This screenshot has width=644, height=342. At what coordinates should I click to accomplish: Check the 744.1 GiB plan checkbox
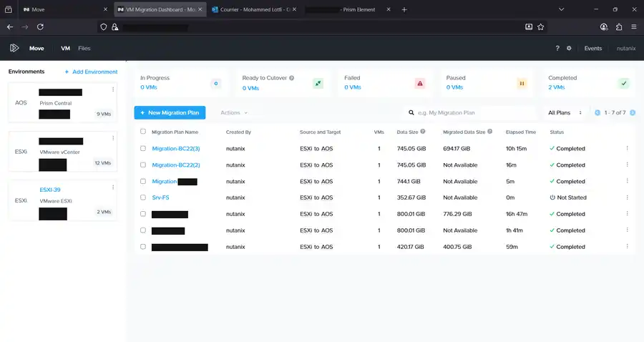click(x=143, y=181)
